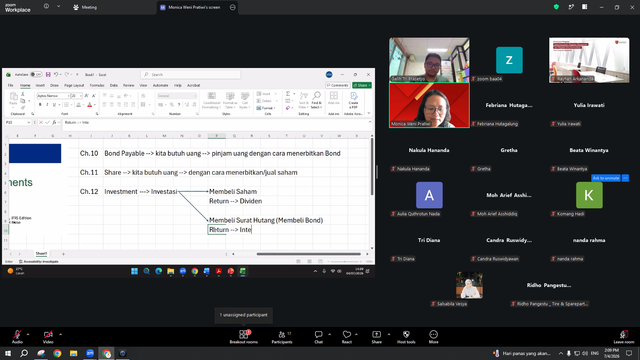The image size is (640, 360).
Task: Click the formula bar cancel X icon
Action: (x=41, y=122)
